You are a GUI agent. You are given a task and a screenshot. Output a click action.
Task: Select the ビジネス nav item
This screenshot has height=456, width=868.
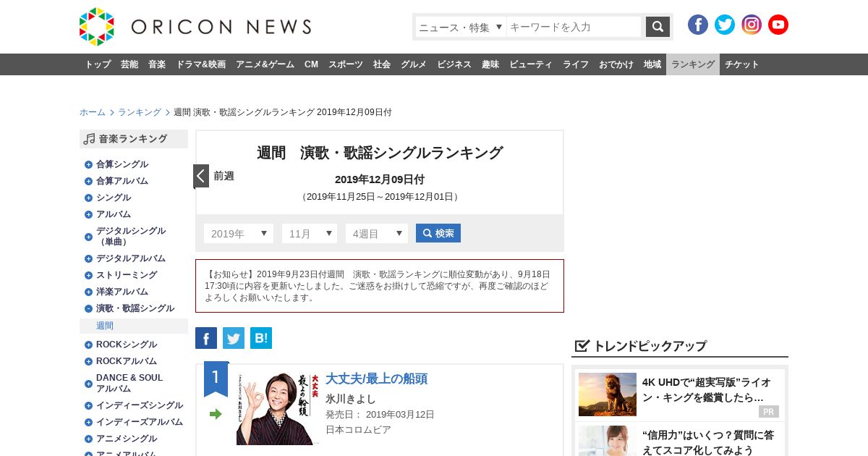tap(454, 64)
